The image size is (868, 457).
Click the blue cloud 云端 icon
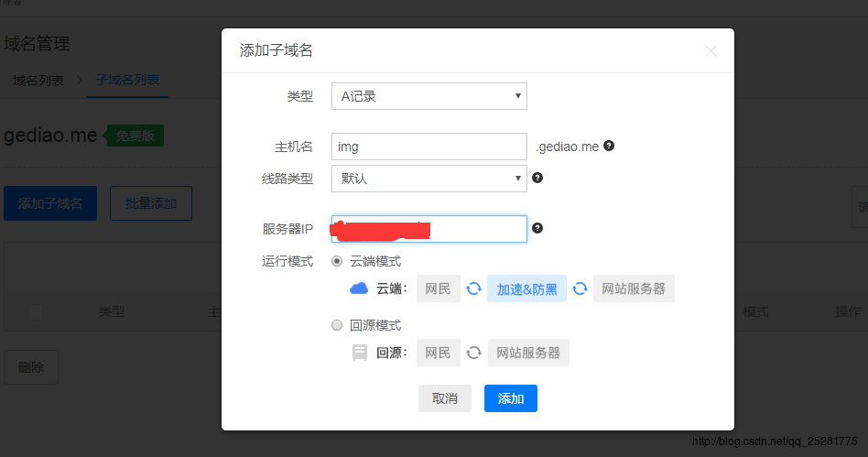tap(359, 288)
